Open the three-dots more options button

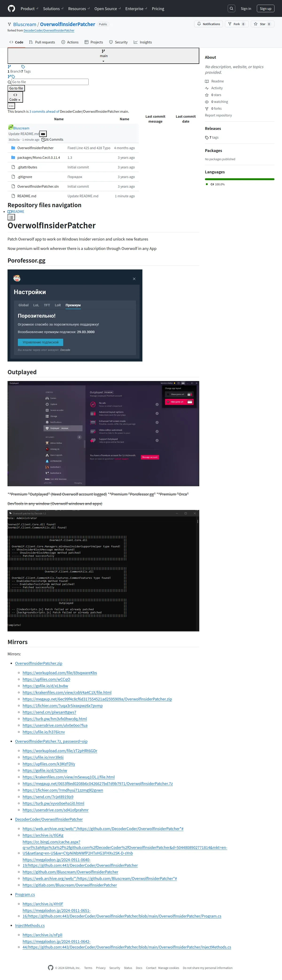click(x=12, y=106)
